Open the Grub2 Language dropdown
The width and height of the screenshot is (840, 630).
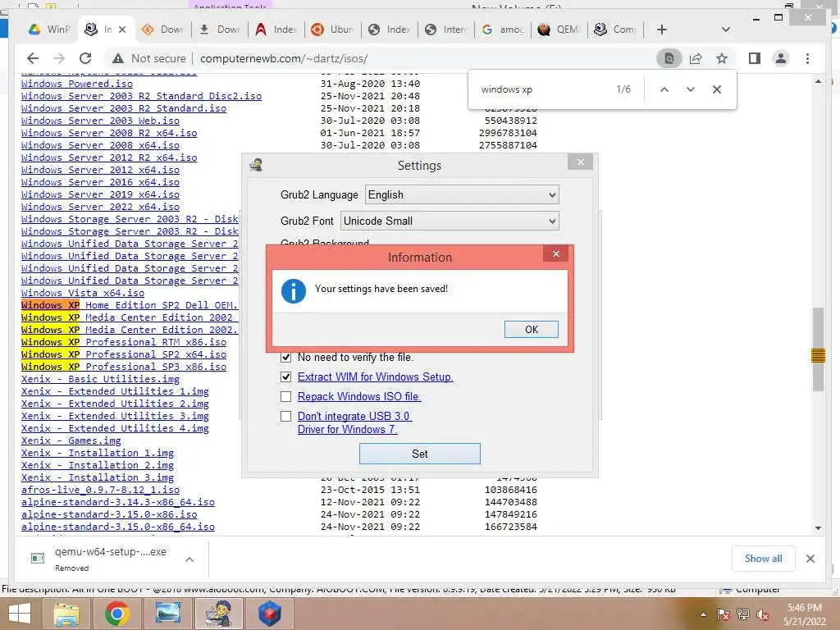tap(462, 194)
